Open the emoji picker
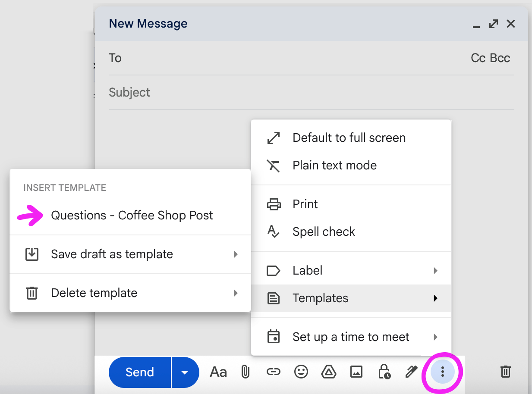Image resolution: width=532 pixels, height=394 pixels. (301, 372)
